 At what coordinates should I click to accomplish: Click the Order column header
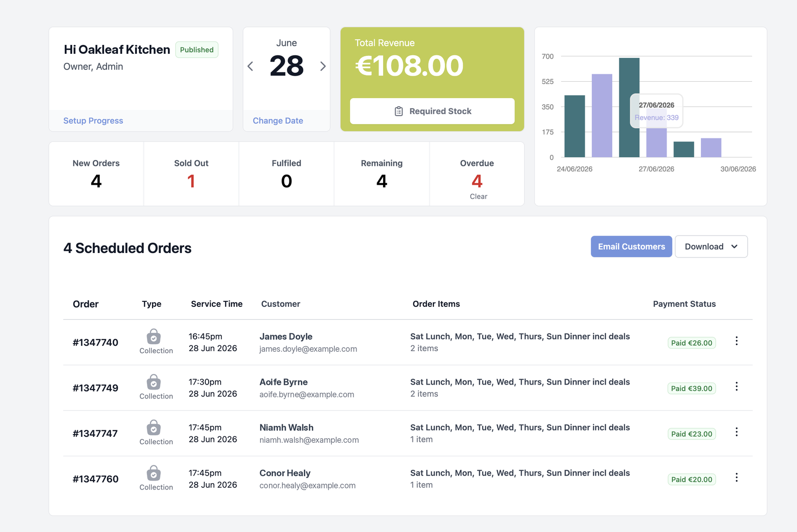coord(86,304)
